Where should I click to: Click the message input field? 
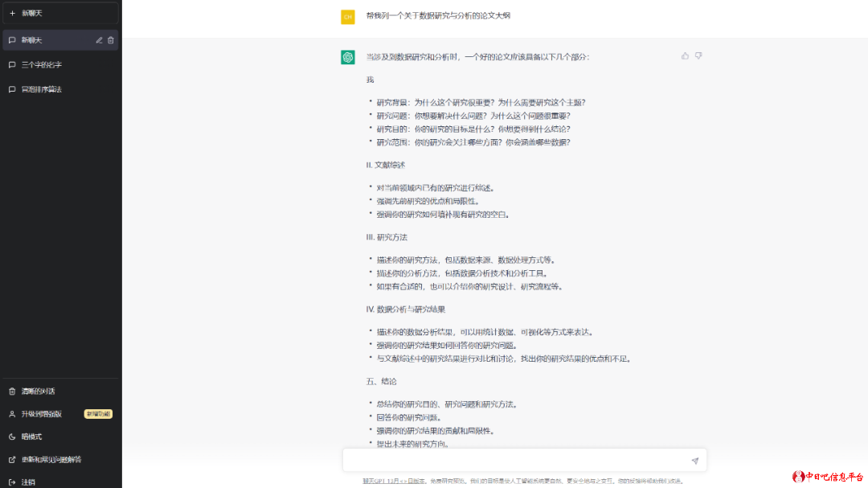tap(514, 460)
